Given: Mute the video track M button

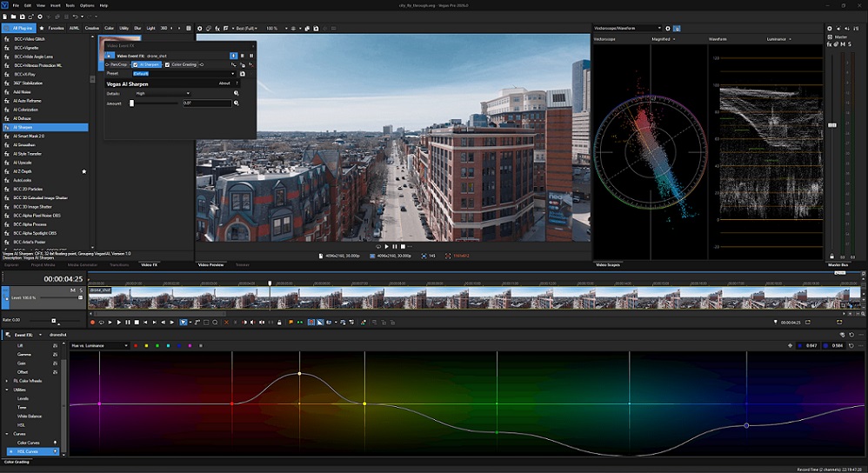Looking at the screenshot, I should point(73,290).
